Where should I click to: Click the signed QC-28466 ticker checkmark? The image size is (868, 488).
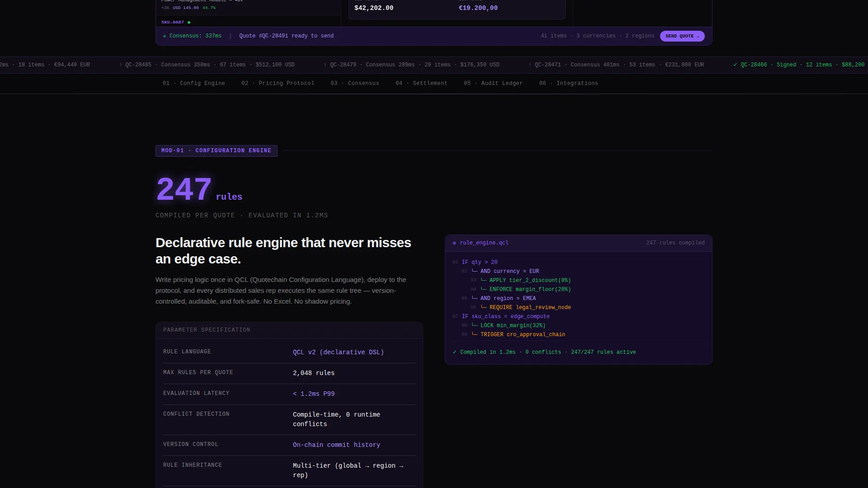point(735,65)
